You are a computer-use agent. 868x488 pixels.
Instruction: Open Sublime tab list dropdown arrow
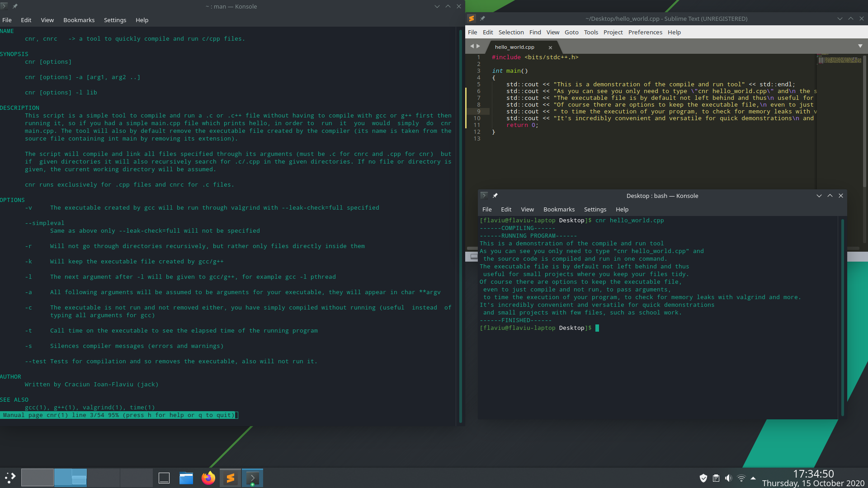(860, 46)
